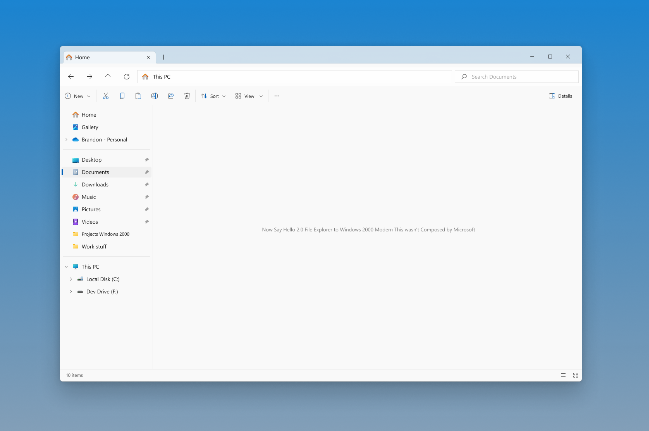This screenshot has width=649, height=431.
Task: Cut the selection with the scissors icon
Action: pos(106,96)
